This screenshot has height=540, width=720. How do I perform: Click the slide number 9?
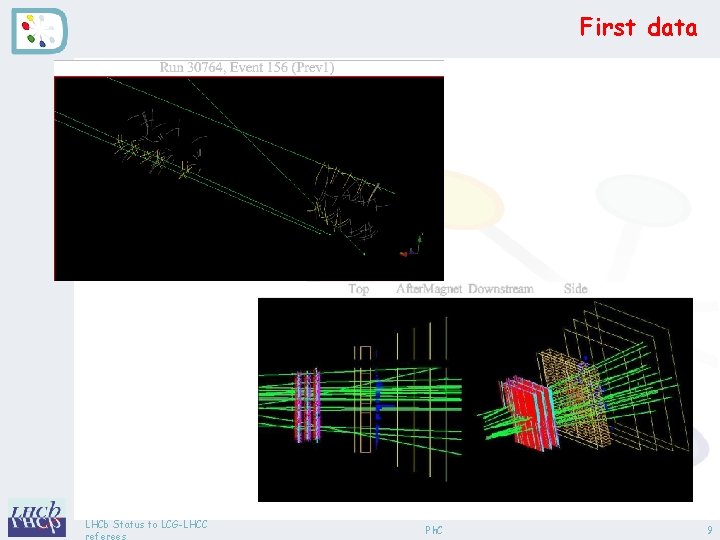tap(710, 530)
